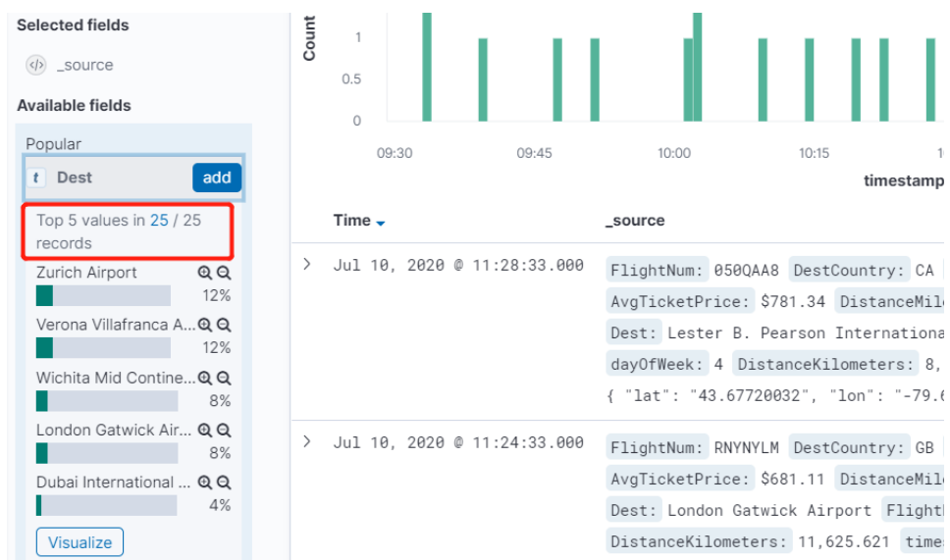Filter for Zurich Airport with plus magnifier

(x=205, y=273)
